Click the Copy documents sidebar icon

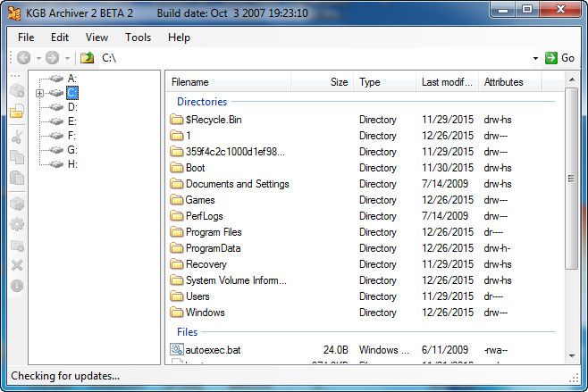click(17, 157)
